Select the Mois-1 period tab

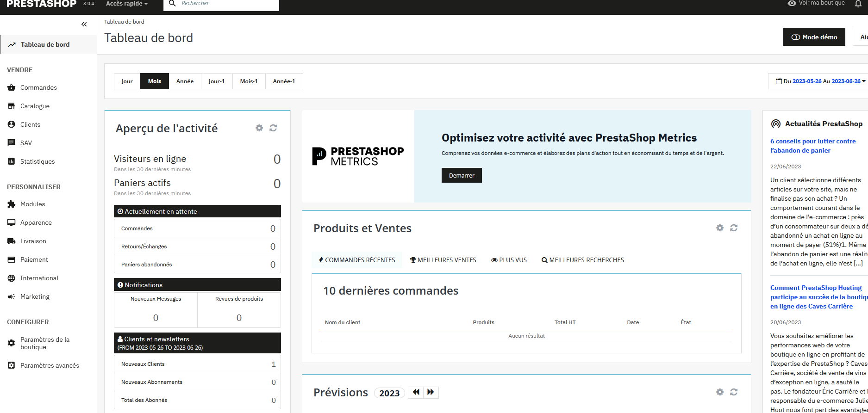tap(249, 81)
